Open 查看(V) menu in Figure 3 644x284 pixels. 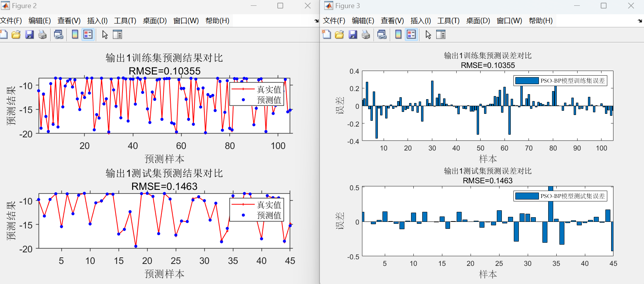[x=393, y=21]
